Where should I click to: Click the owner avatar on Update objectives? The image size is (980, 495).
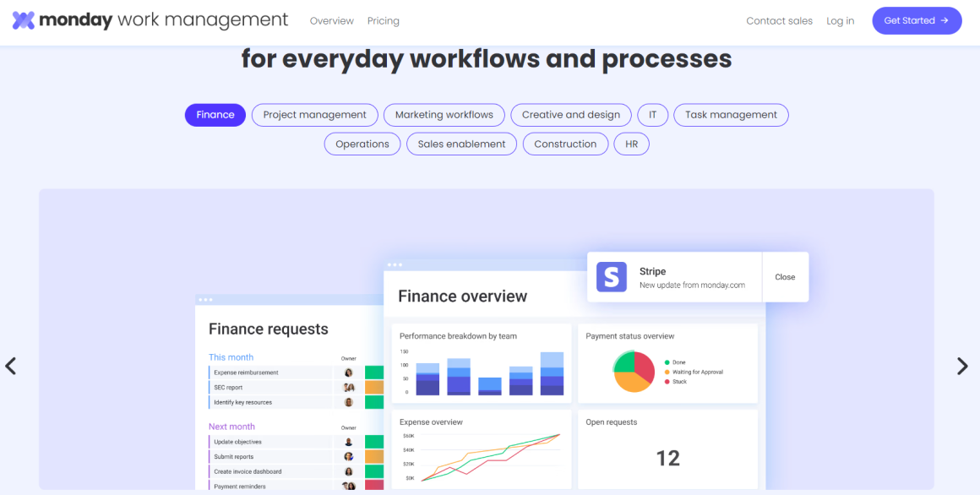click(x=348, y=441)
